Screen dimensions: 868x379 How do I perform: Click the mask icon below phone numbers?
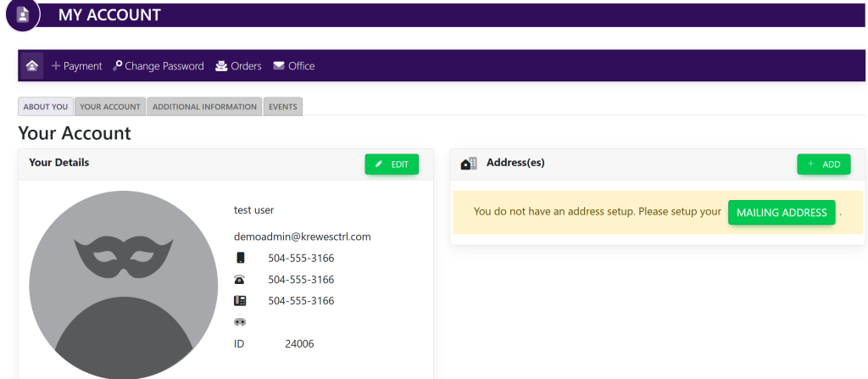point(240,322)
